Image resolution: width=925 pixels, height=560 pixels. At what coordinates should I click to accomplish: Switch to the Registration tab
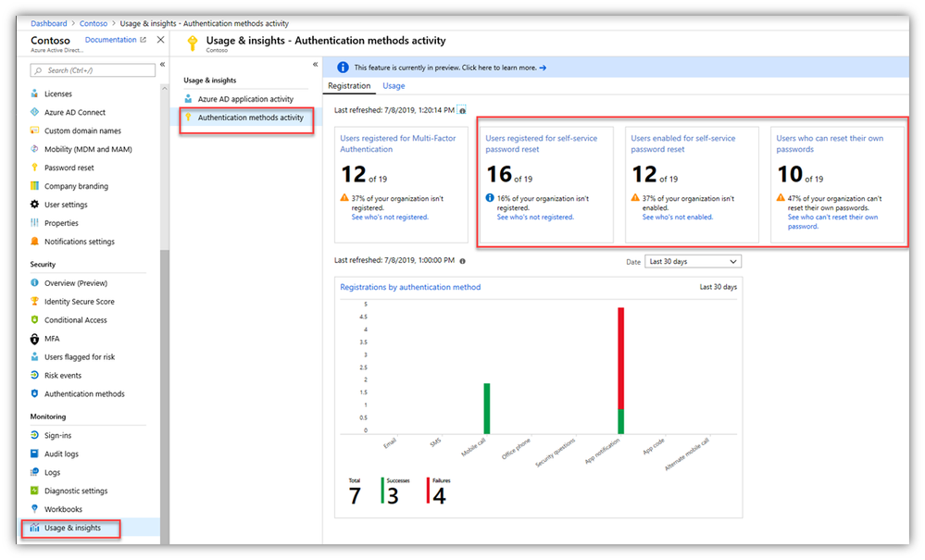click(349, 86)
